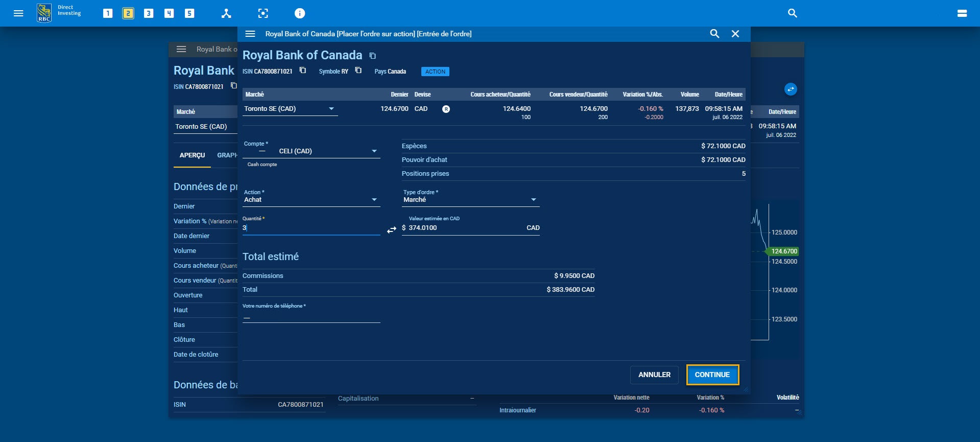
Task: Select the APERÇU tab
Action: [x=192, y=155]
